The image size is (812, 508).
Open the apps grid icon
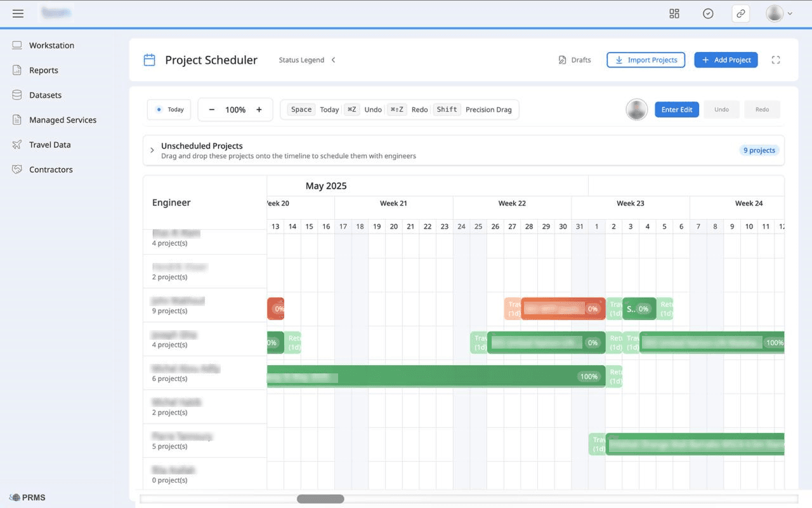pos(674,13)
